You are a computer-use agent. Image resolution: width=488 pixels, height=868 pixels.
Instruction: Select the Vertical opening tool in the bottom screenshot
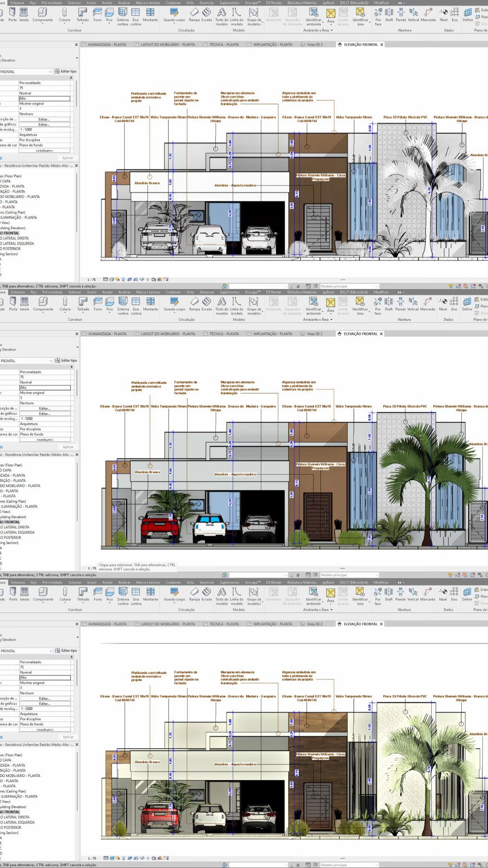click(x=413, y=594)
